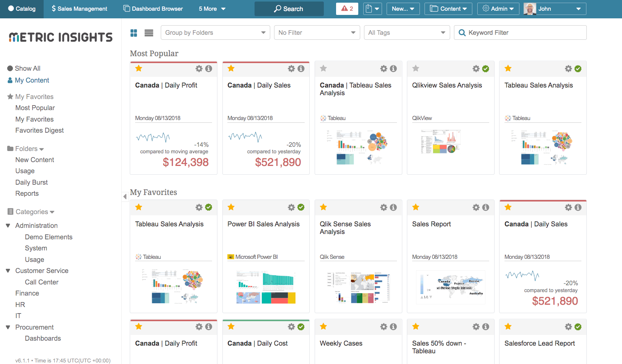Open the Admin dropdown menu

(498, 8)
